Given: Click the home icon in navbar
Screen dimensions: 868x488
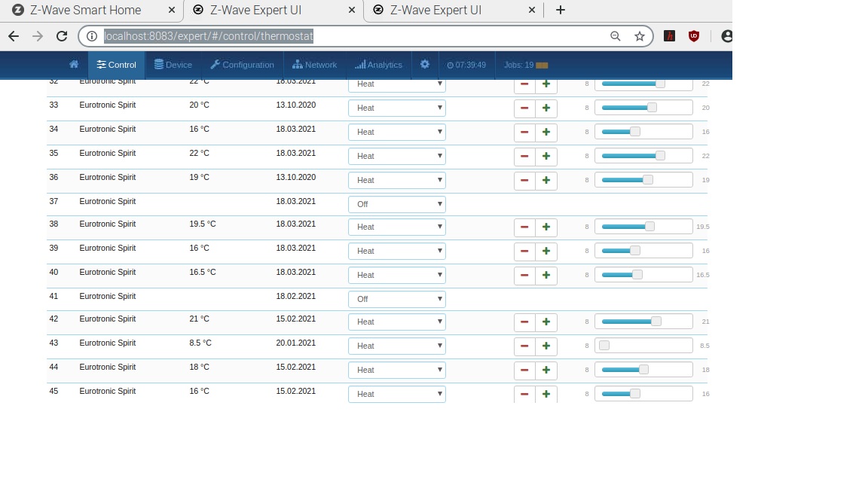Looking at the screenshot, I should pyautogui.click(x=74, y=65).
